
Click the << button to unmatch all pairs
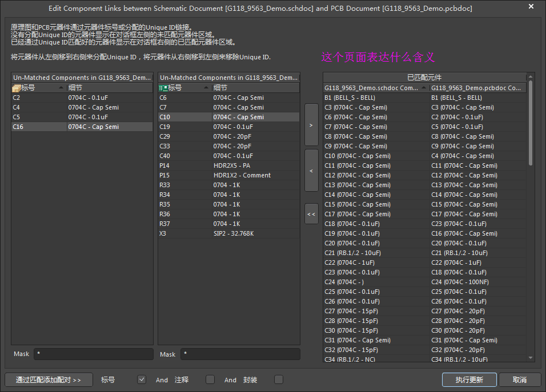pyautogui.click(x=311, y=214)
